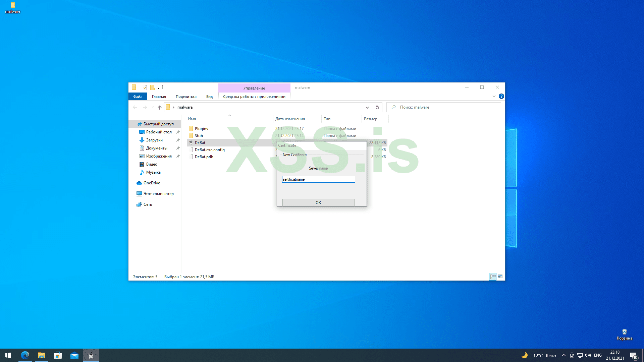Expand the address bar history dropdown
This screenshot has width=644, height=362.
(367, 107)
